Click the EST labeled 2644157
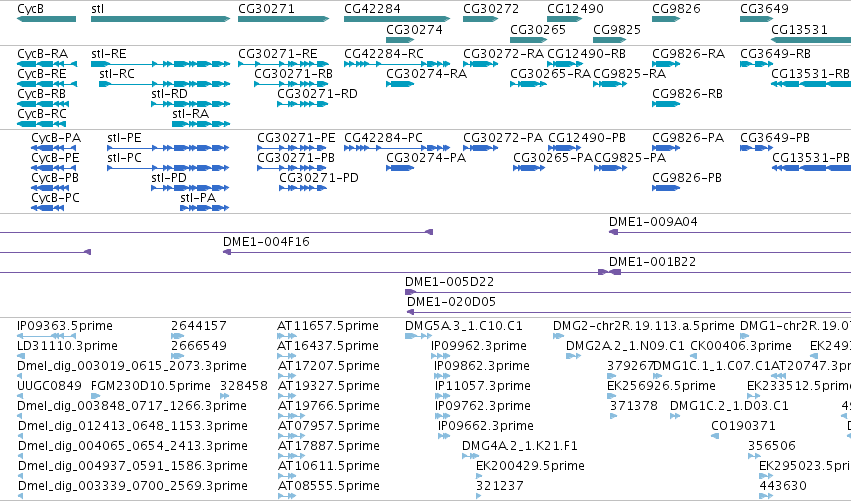Image resolution: width=851 pixels, height=501 pixels. (x=177, y=337)
